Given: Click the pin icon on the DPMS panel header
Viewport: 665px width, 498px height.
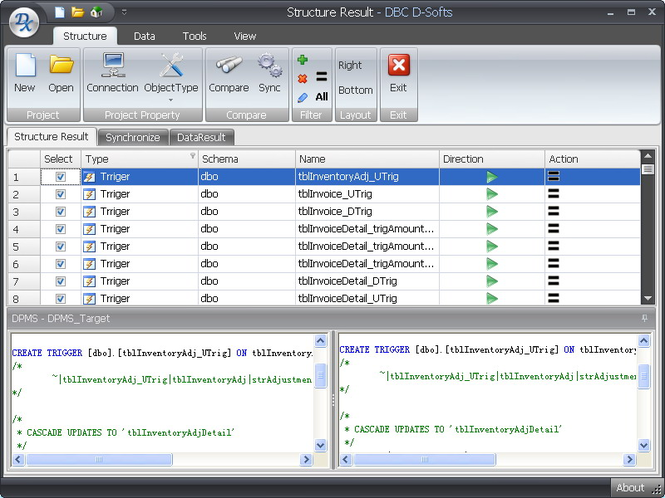Looking at the screenshot, I should point(645,318).
